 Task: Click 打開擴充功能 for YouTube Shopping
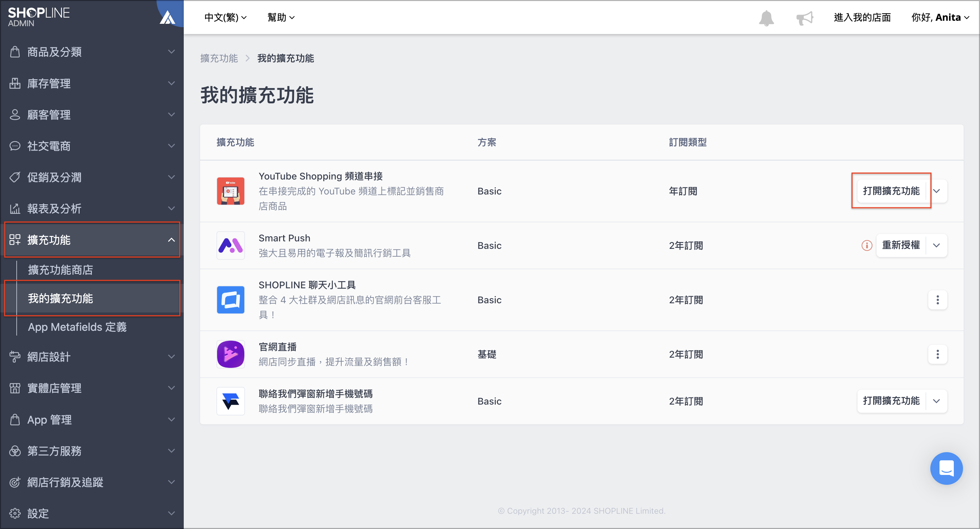[x=891, y=191]
